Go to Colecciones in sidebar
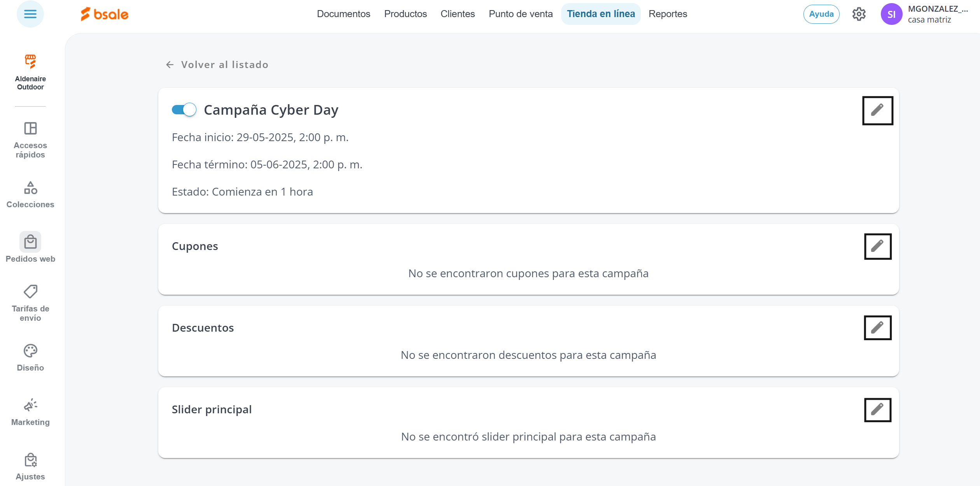The height and width of the screenshot is (486, 980). 30,194
